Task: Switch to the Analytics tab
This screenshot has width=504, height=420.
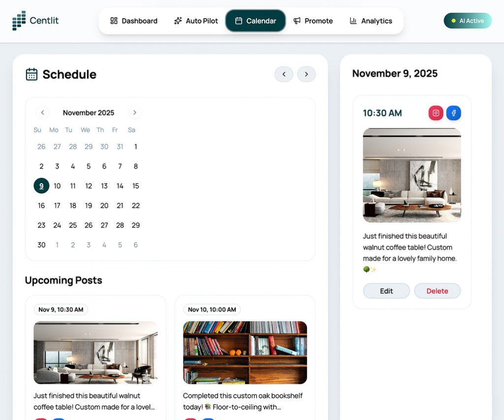Action: tap(371, 21)
